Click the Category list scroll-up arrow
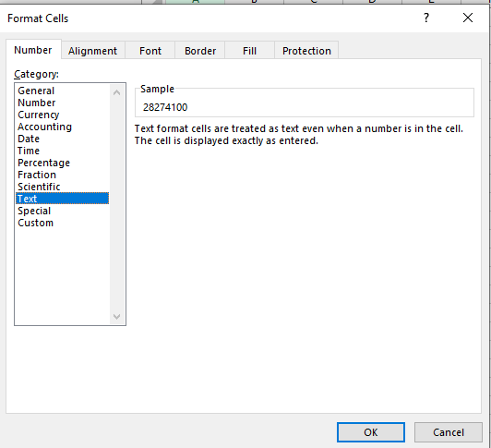This screenshot has height=448, width=491. [117, 92]
